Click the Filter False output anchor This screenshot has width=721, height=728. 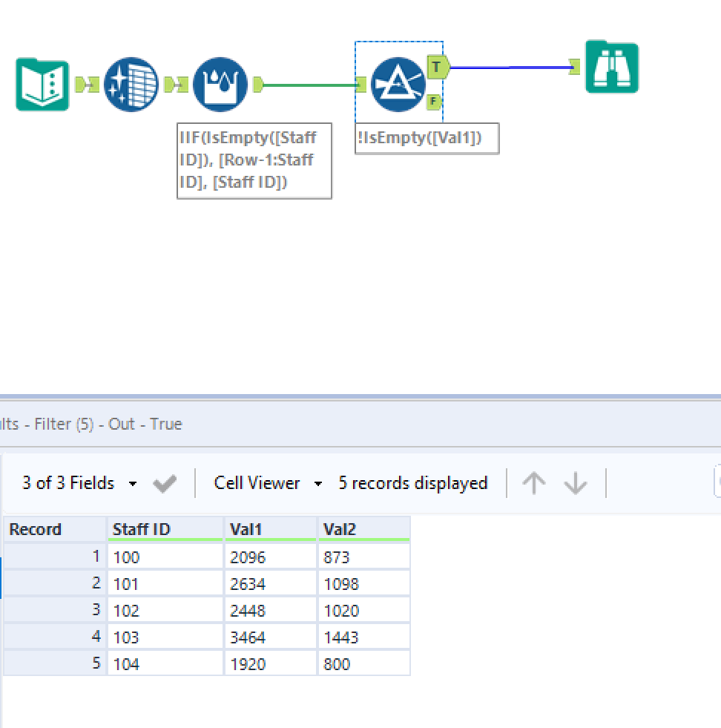(434, 102)
